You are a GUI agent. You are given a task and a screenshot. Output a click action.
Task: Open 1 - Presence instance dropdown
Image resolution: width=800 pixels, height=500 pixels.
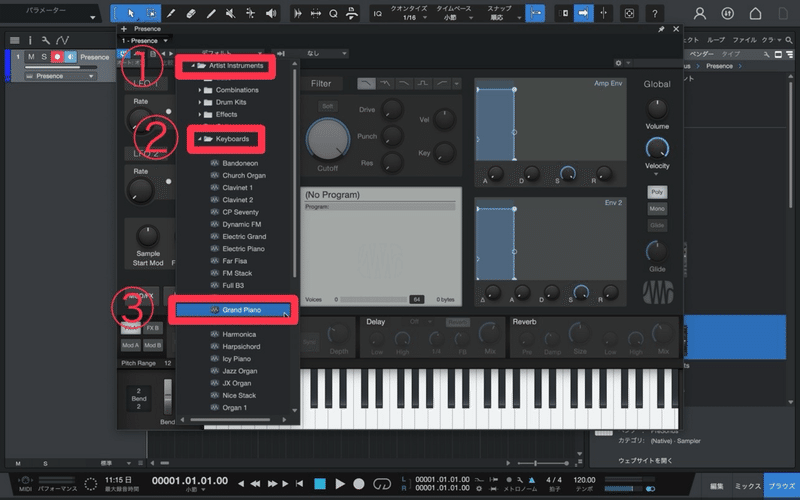(x=145, y=40)
